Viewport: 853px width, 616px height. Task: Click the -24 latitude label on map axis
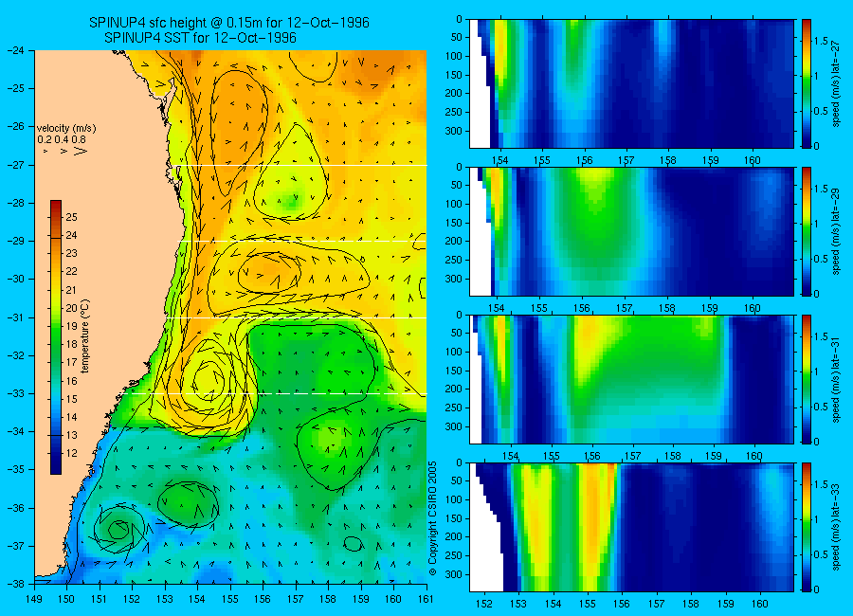[x=14, y=50]
